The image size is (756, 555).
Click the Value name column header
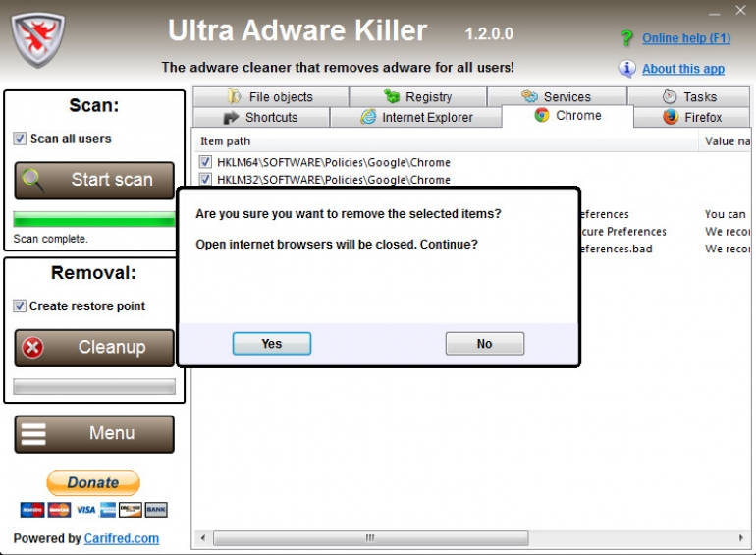coord(727,141)
